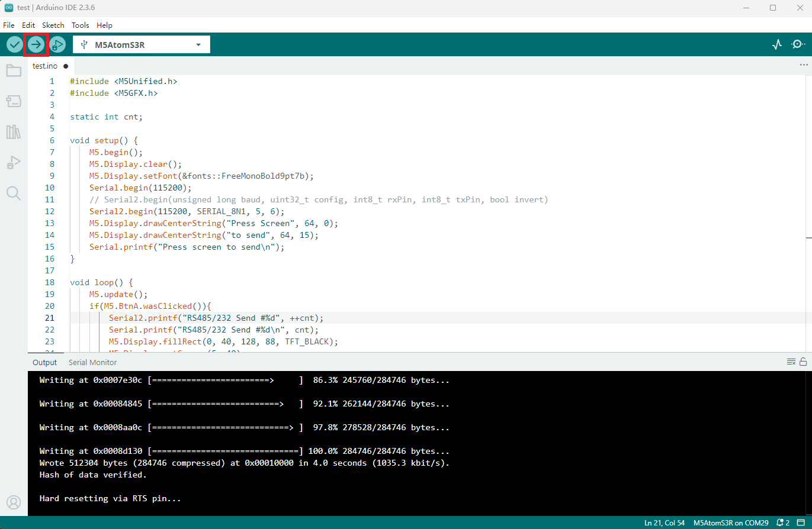Toggle the output scroll lock icon
This screenshot has width=812, height=529.
803,362
